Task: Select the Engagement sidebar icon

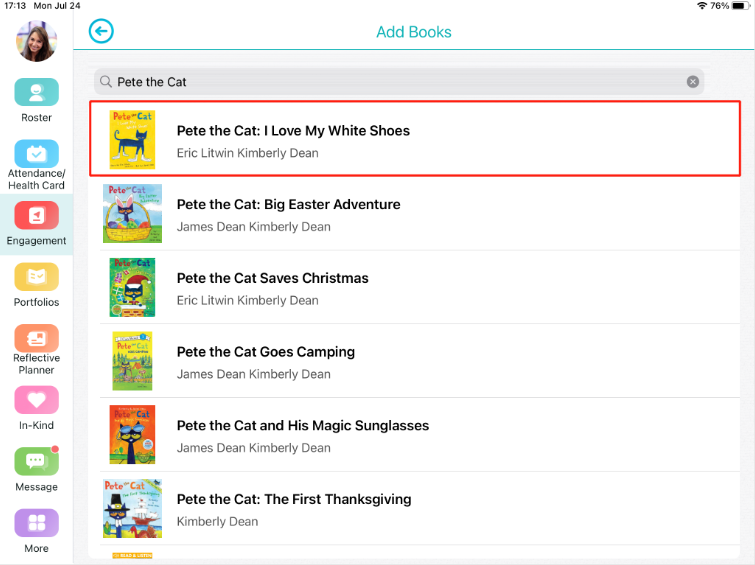Action: point(37,215)
